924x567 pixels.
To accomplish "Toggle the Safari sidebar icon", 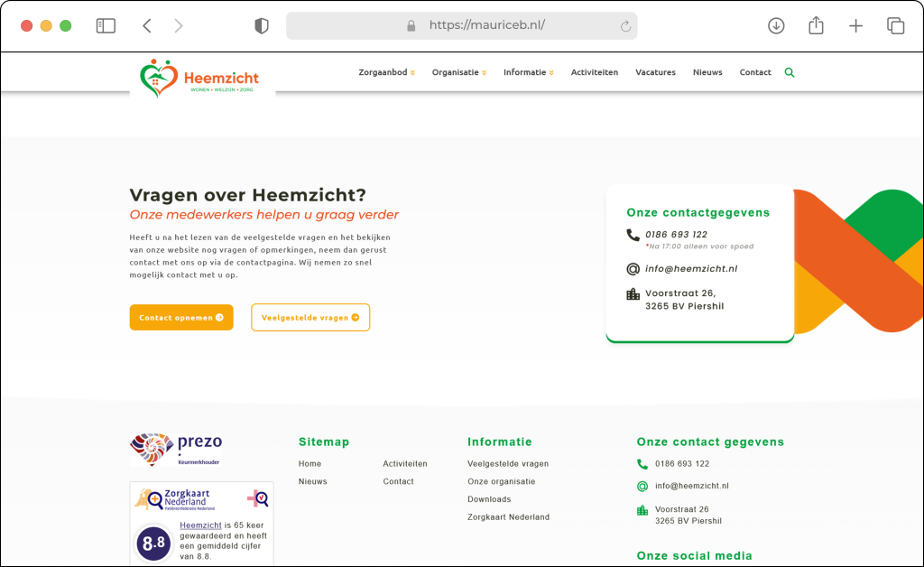I will 106,25.
